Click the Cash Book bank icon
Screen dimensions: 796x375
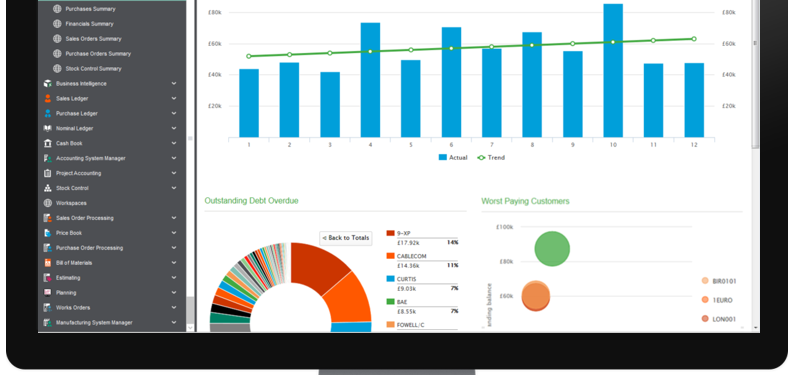(48, 143)
